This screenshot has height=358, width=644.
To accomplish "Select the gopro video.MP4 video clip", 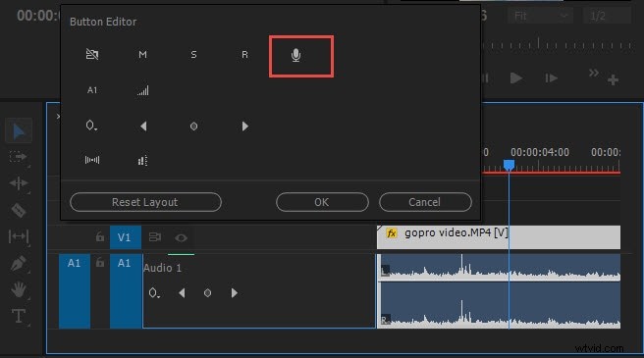I will click(499, 237).
